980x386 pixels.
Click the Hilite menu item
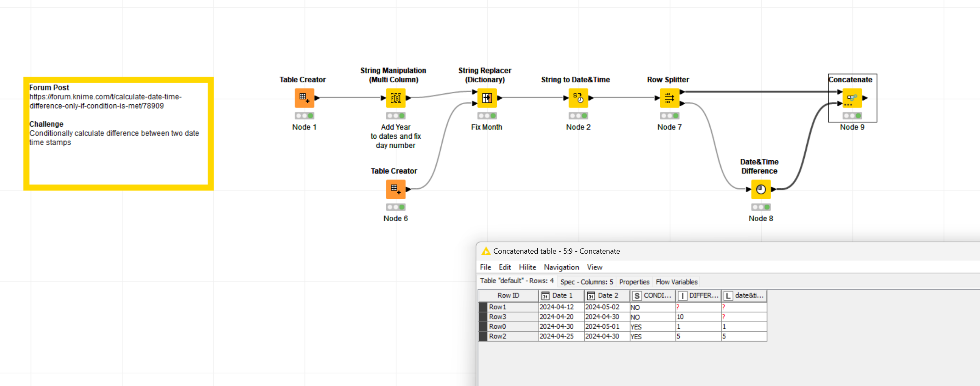tap(527, 267)
